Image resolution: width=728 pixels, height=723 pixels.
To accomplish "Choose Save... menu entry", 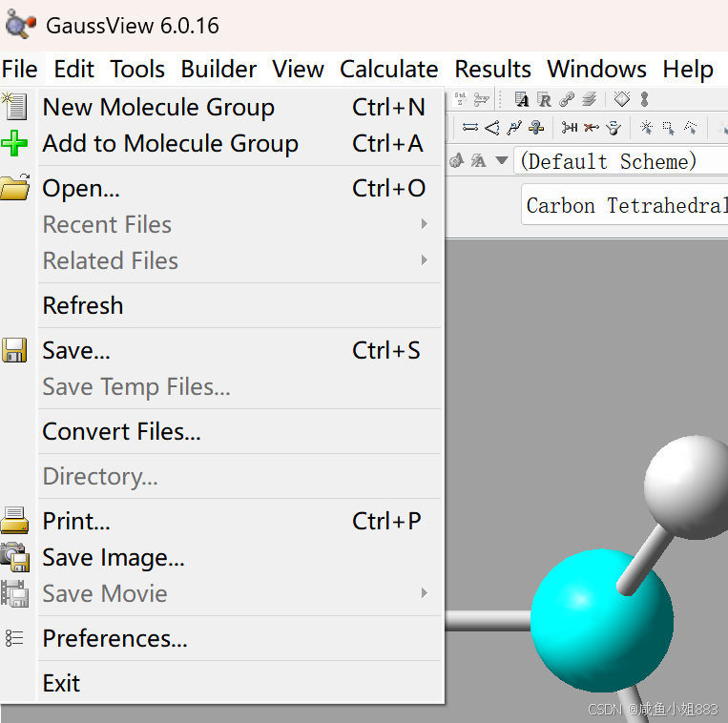I will pyautogui.click(x=239, y=351).
